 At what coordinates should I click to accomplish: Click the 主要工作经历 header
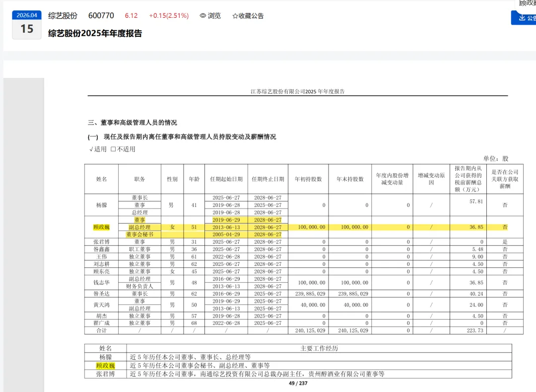coord(319,348)
